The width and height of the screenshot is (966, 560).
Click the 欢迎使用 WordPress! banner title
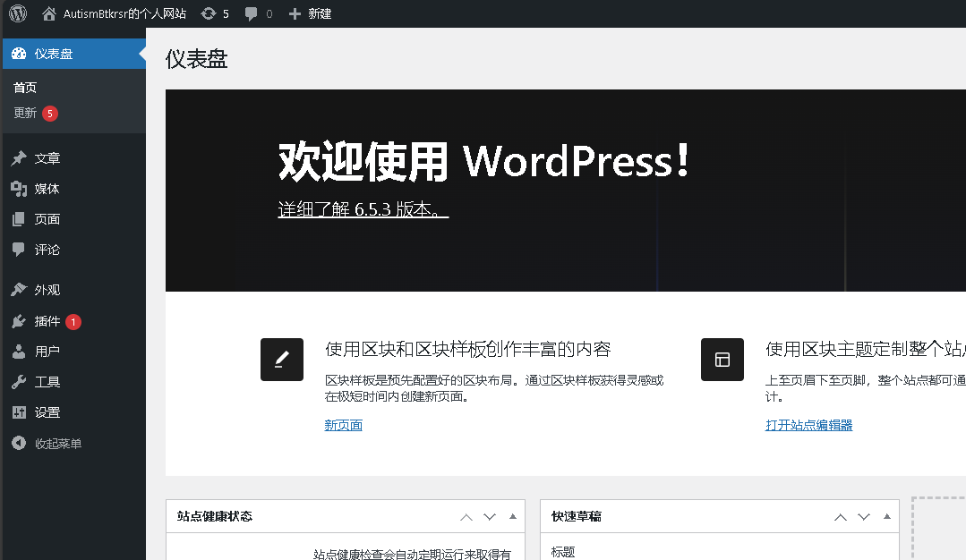coord(484,161)
